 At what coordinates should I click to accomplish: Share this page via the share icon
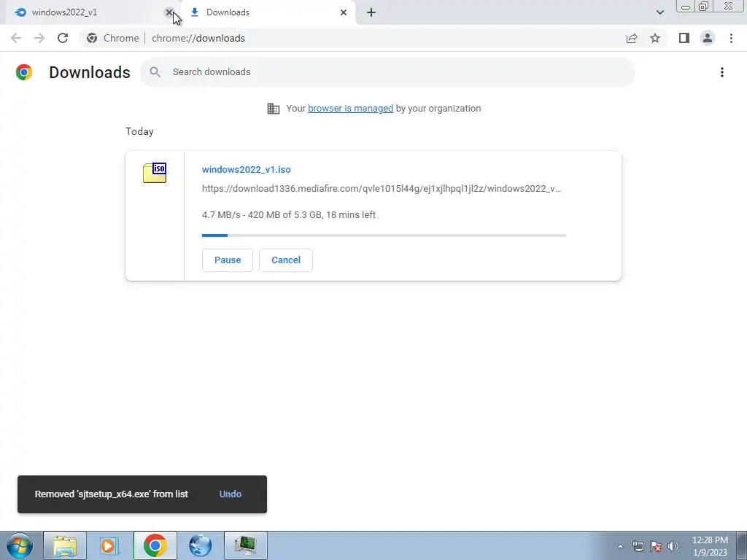tap(632, 38)
